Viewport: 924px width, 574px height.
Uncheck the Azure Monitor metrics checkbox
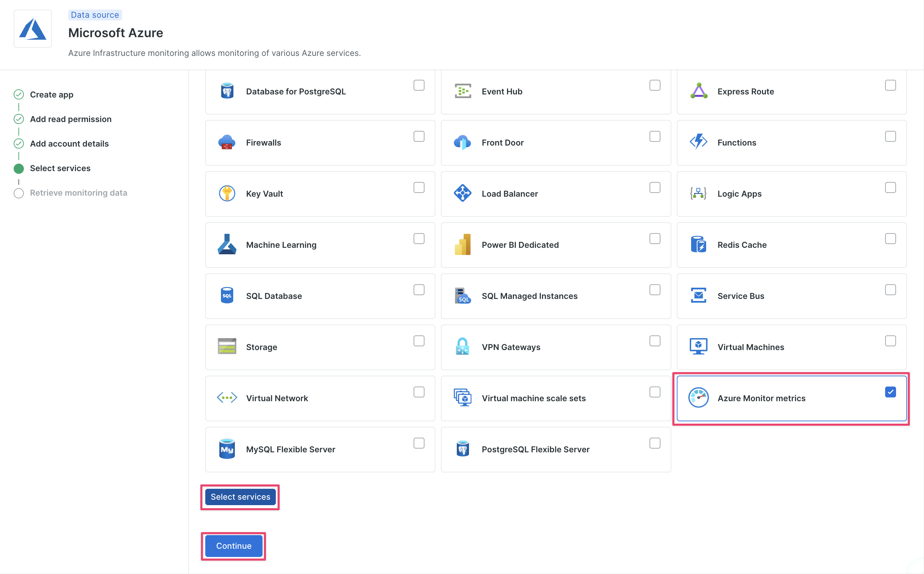[891, 392]
